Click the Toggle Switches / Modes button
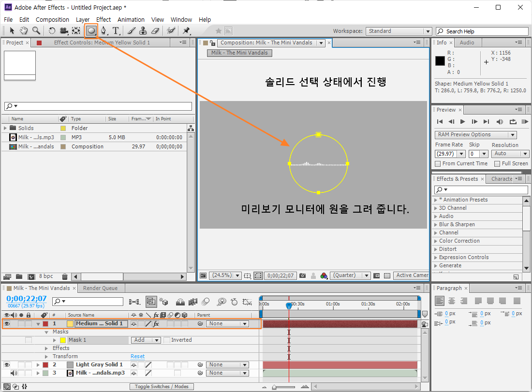The width and height of the screenshot is (532, 392). [x=162, y=387]
